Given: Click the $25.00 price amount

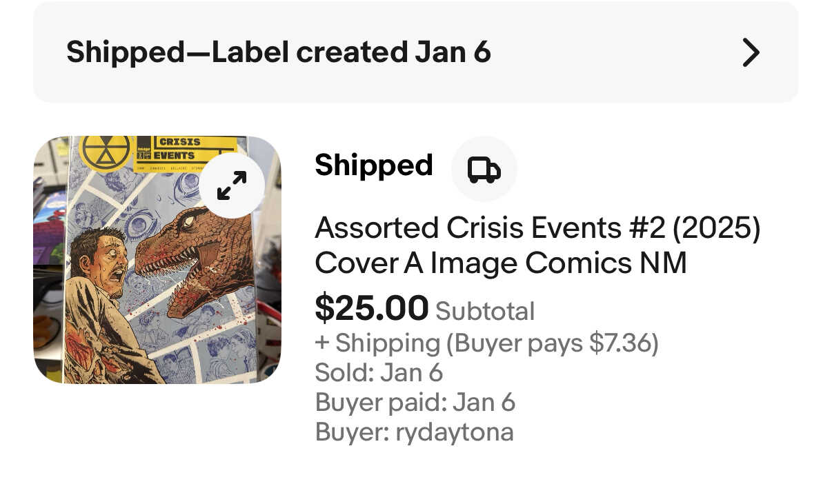Looking at the screenshot, I should [x=371, y=308].
